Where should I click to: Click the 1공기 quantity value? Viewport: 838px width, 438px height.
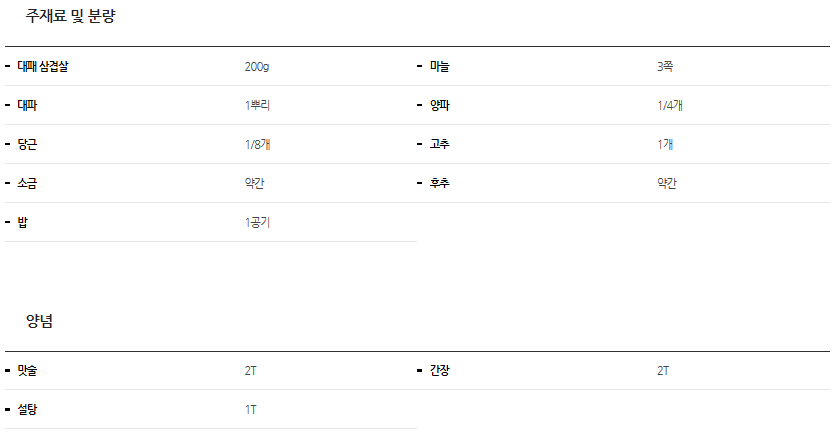[x=257, y=223]
